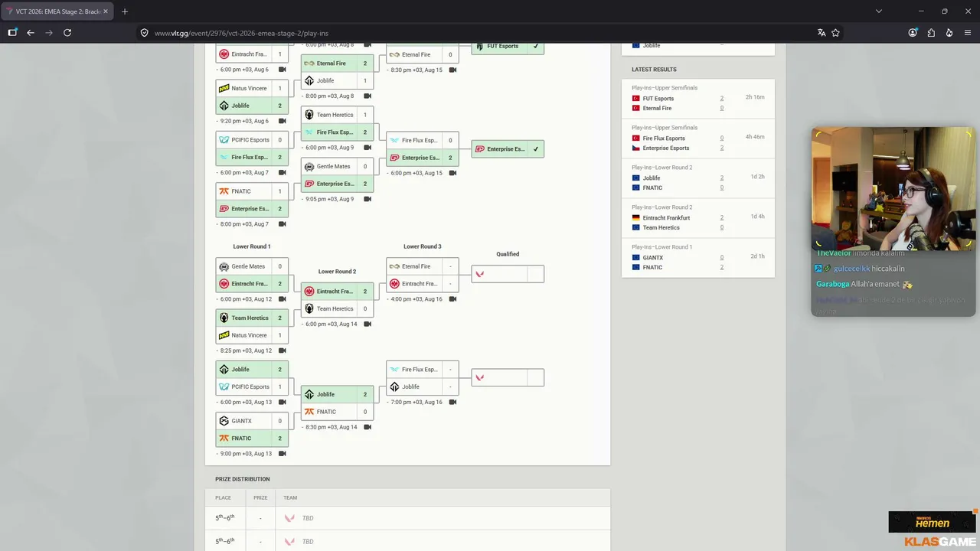
Task: Open a new browser tab
Action: pos(125,11)
